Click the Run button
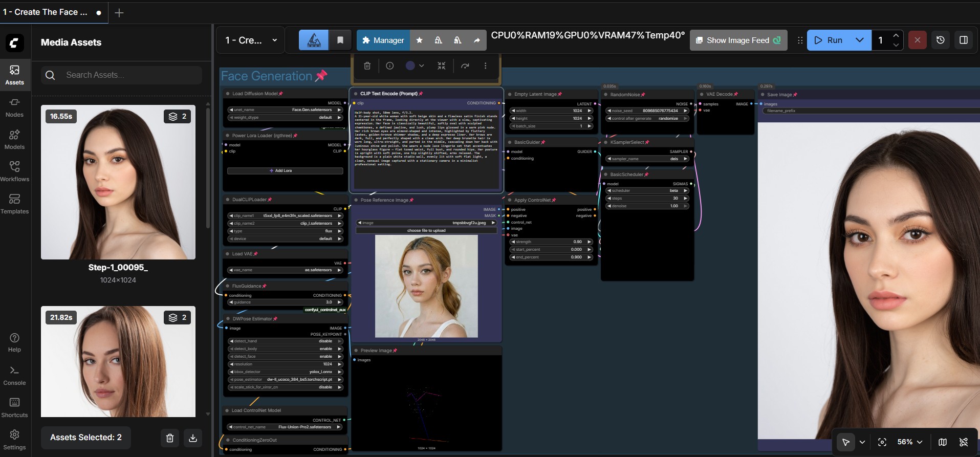The height and width of the screenshot is (457, 980). coord(829,40)
